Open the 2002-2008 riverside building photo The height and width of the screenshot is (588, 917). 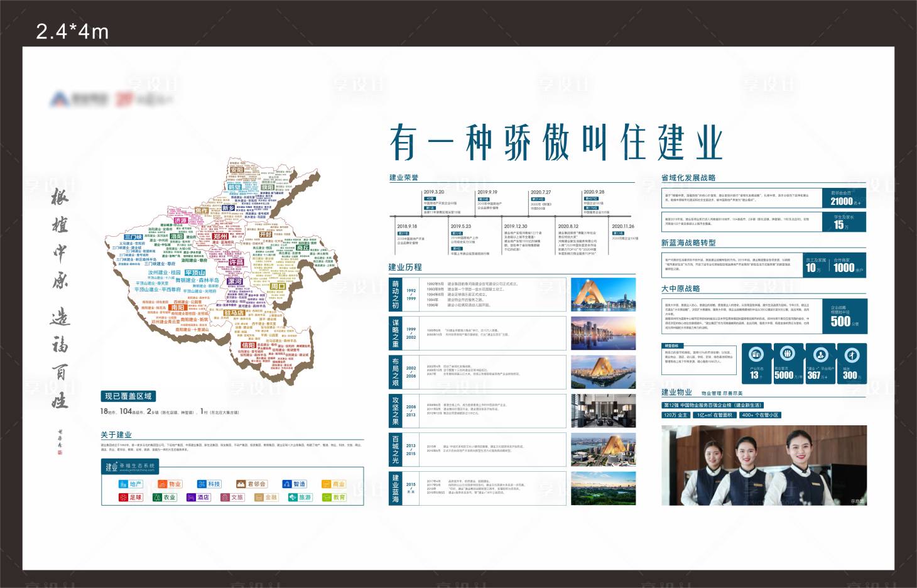click(603, 373)
